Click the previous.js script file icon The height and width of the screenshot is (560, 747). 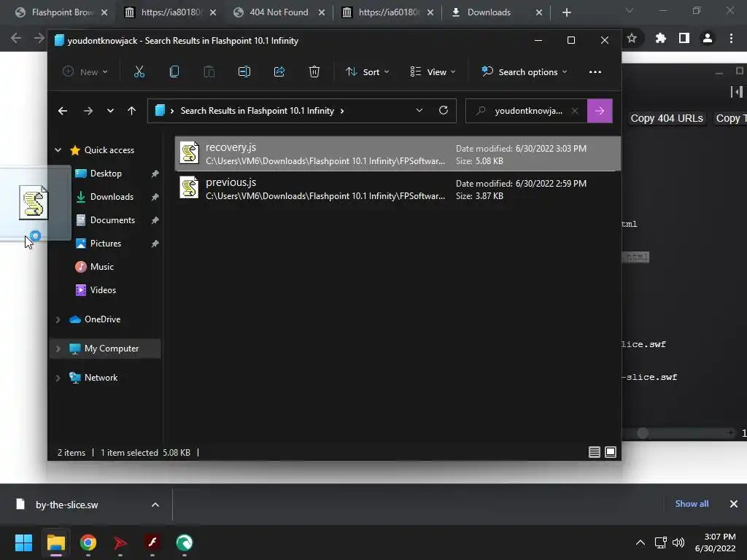pyautogui.click(x=189, y=187)
